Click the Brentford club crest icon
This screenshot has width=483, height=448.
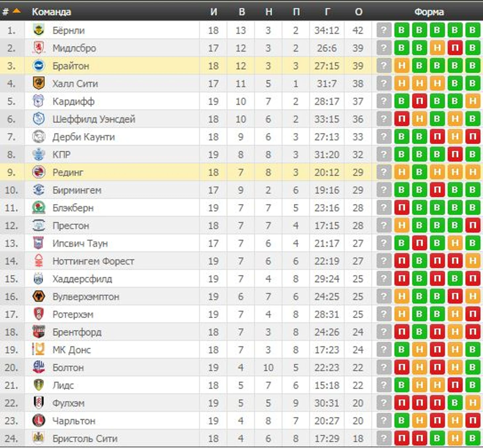pos(39,332)
